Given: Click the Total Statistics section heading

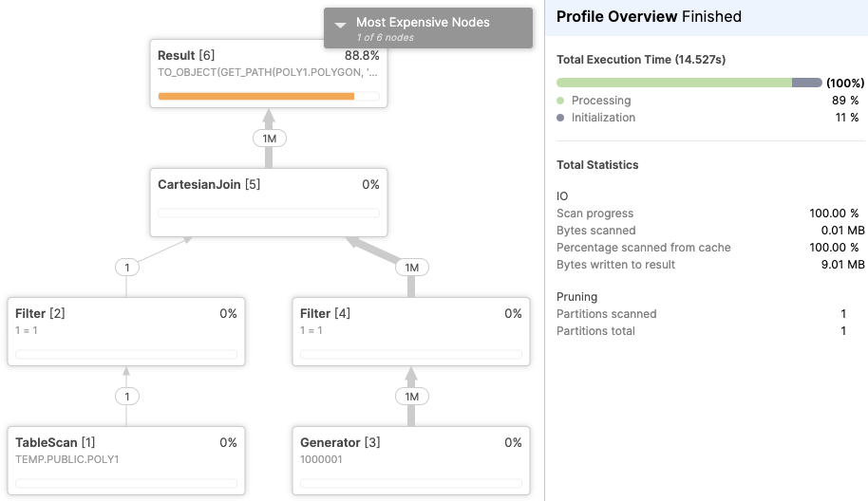Looking at the screenshot, I should pyautogui.click(x=597, y=165).
